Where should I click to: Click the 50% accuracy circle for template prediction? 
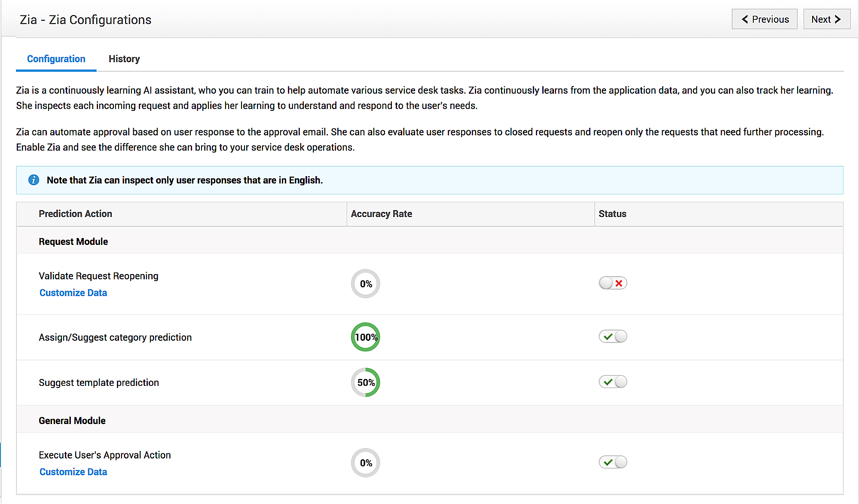(365, 382)
